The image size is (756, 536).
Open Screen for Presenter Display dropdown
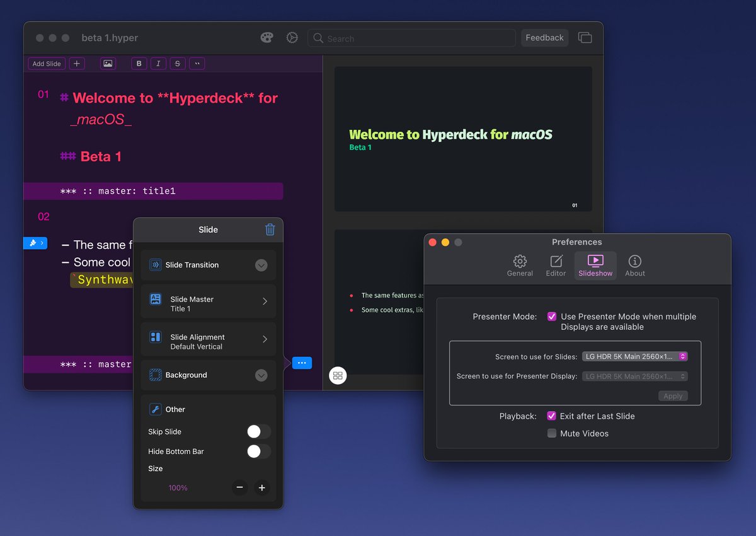coord(635,376)
